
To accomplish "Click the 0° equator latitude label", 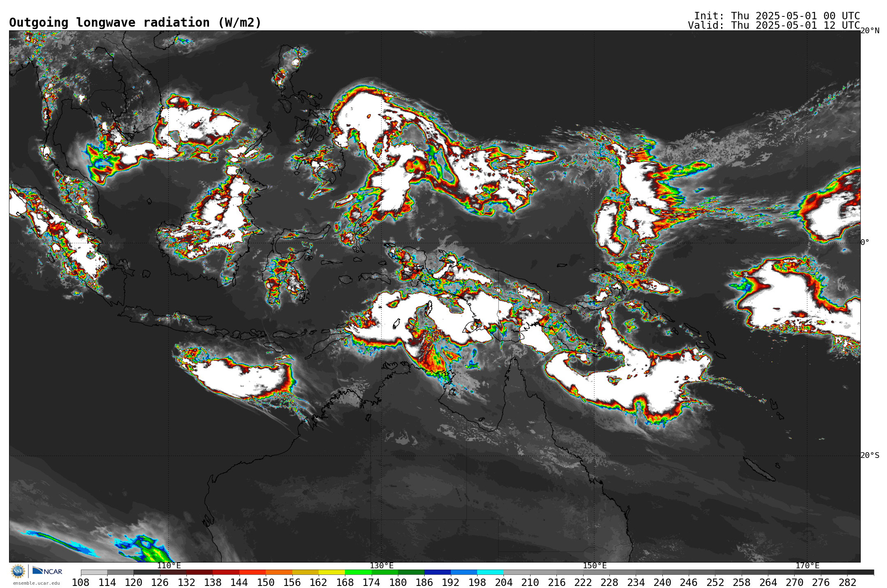I will (865, 242).
